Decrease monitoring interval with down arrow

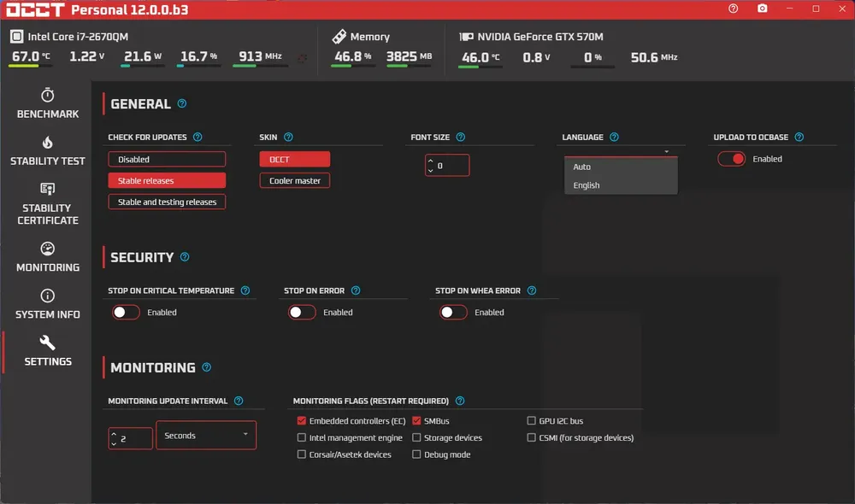[x=114, y=443]
